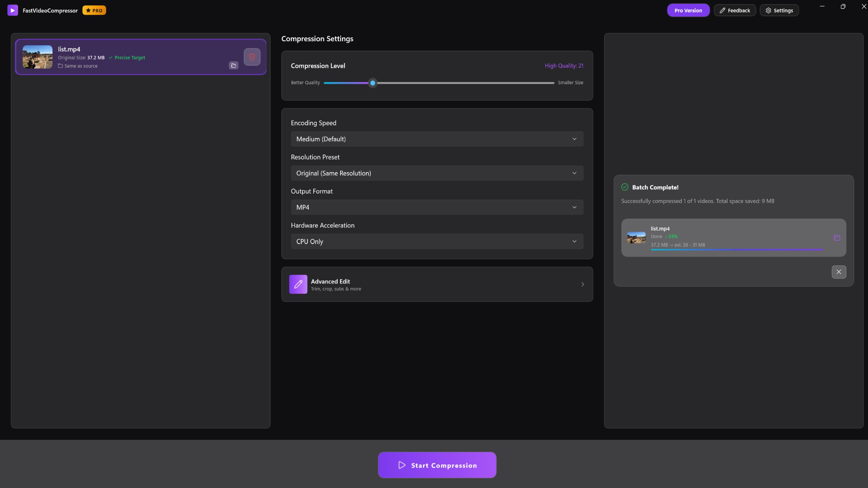Expand Advanced Edit with the right chevron
This screenshot has height=488, width=868.
coord(583,284)
